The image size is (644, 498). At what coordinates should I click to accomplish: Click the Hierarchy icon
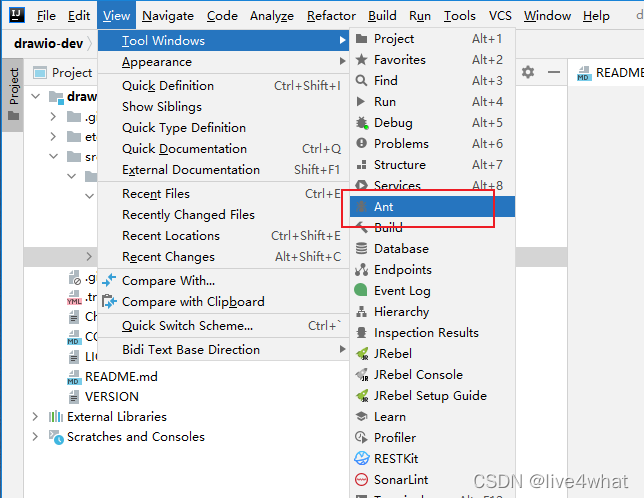[x=361, y=312]
